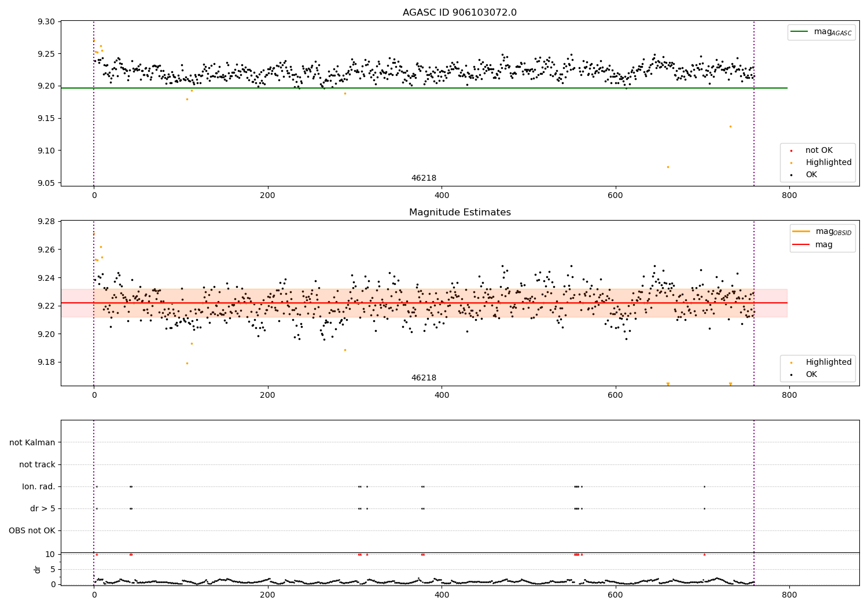Click y-tick 9.05 on AGASC ID plot
Screen dimensions: 868x608
pyautogui.click(x=46, y=183)
